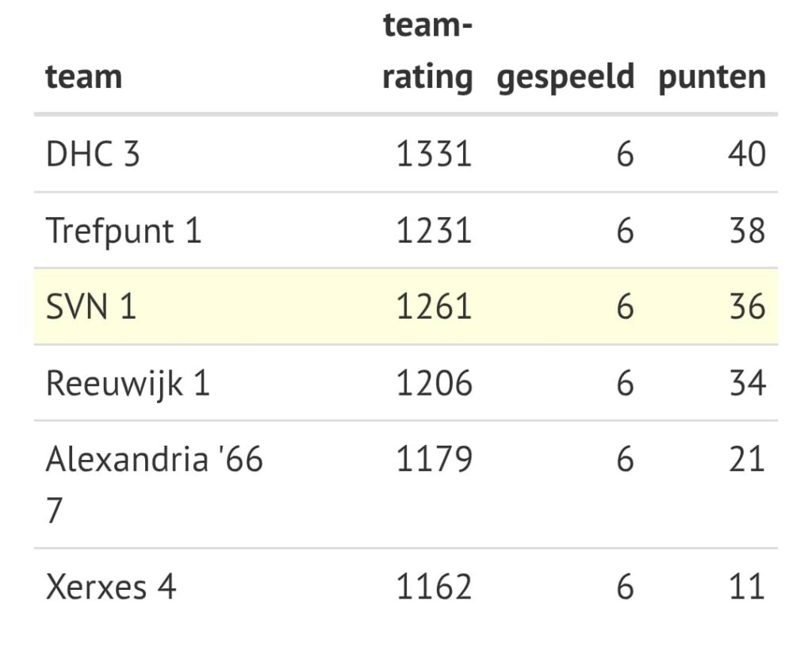Select the Trefpunt 1 team row
The width and height of the screenshot is (812, 647).
[x=124, y=231]
